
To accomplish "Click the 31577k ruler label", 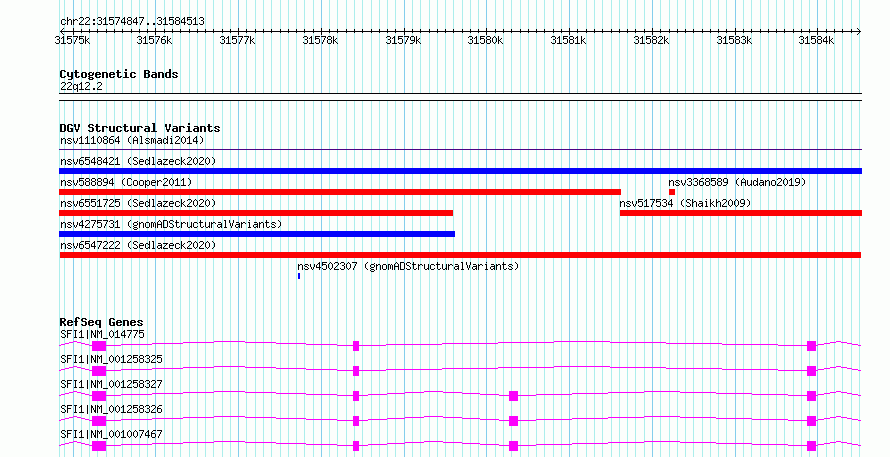I will pyautogui.click(x=237, y=40).
